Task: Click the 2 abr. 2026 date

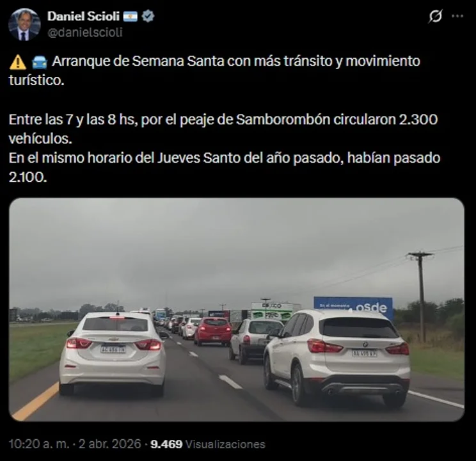Action: 110,444
